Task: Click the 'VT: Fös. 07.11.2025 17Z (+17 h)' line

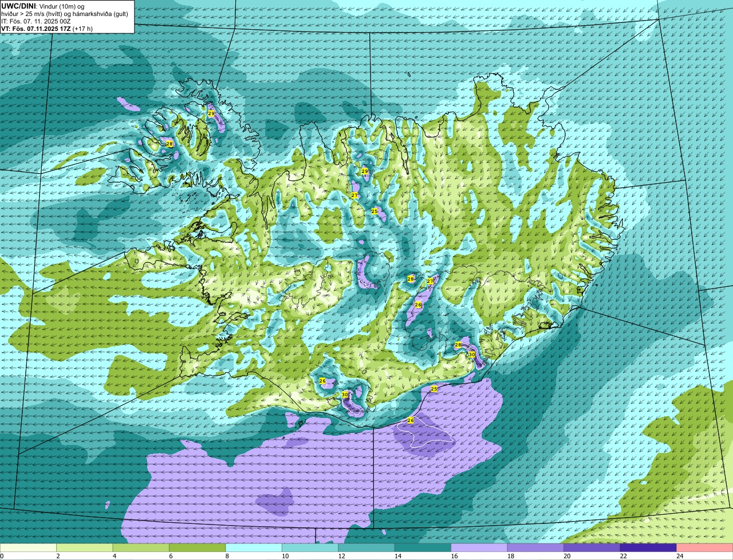Action: click(x=47, y=29)
